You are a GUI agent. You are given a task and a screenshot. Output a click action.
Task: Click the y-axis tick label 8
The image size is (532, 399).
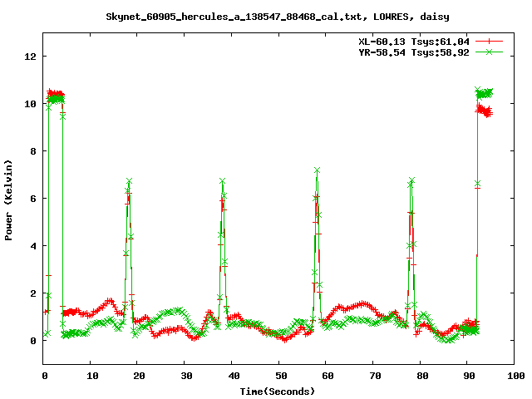(x=33, y=151)
